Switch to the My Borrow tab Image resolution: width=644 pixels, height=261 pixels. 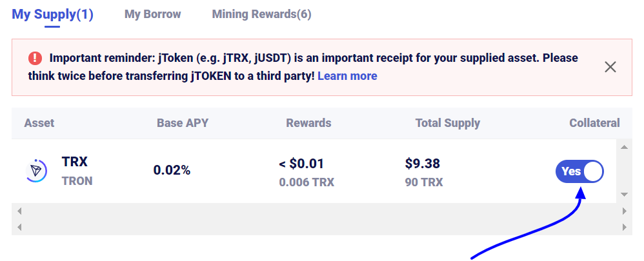153,14
